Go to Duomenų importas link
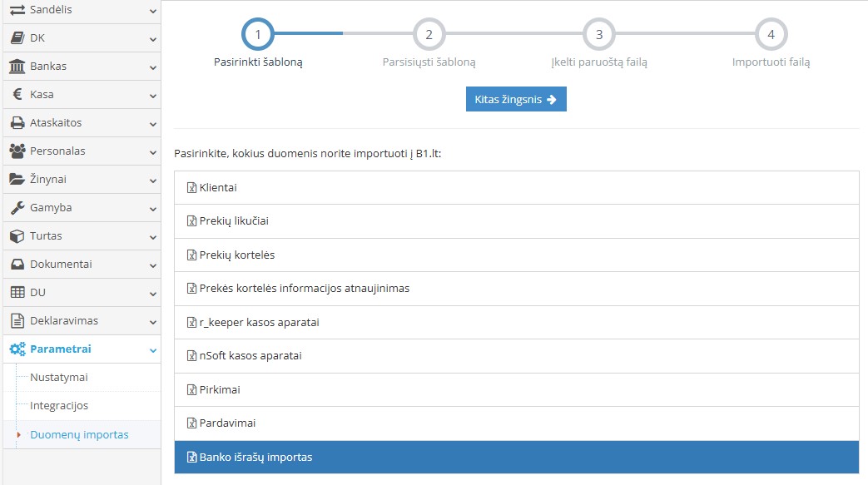The width and height of the screenshot is (868, 485). (79, 434)
